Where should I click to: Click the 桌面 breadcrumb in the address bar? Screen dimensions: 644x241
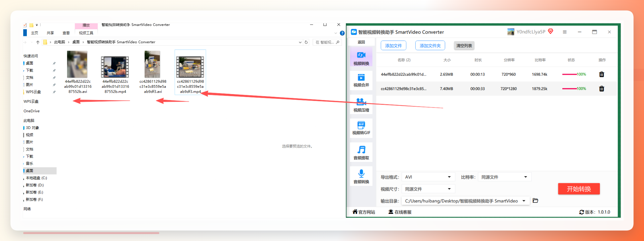pos(76,42)
